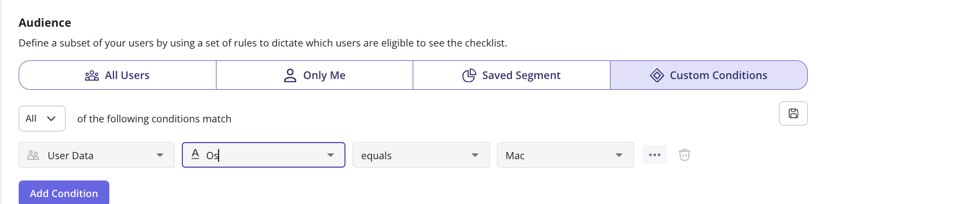Click the All Users people icon
Screen dimensions: 980x204
point(92,75)
